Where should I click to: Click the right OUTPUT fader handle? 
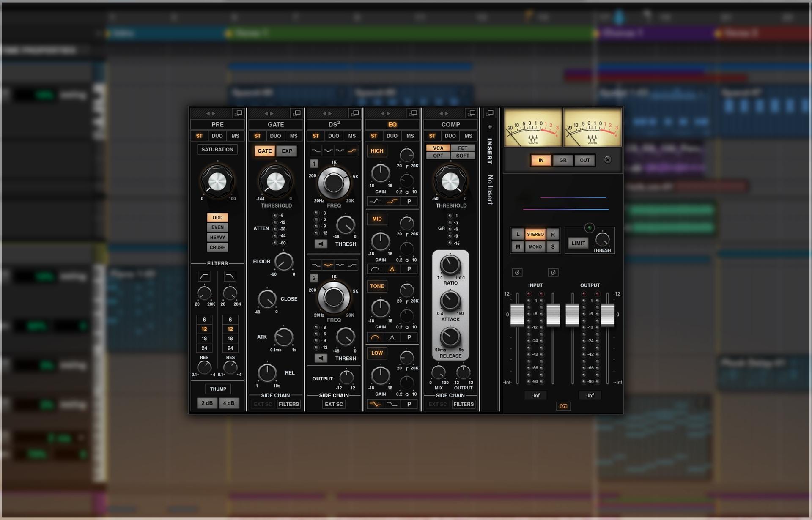click(x=608, y=315)
